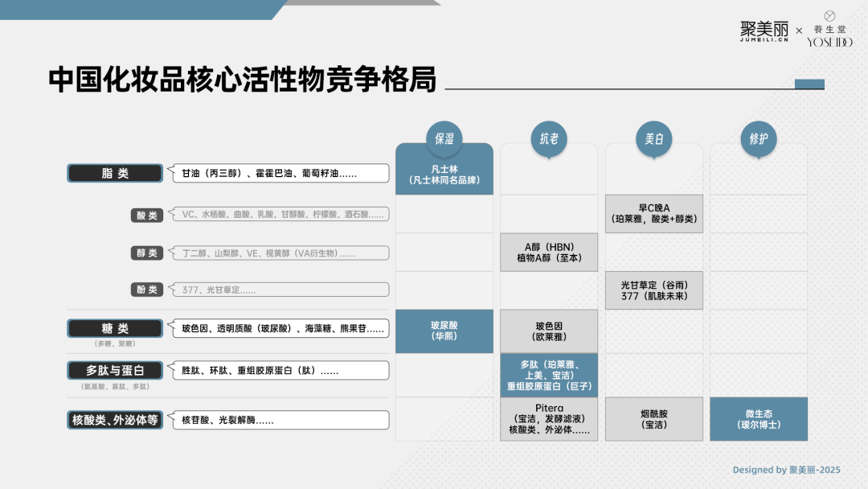The width and height of the screenshot is (868, 489).
Task: Click the Designed by 聚美丽-2025 footer
Action: coord(786,471)
